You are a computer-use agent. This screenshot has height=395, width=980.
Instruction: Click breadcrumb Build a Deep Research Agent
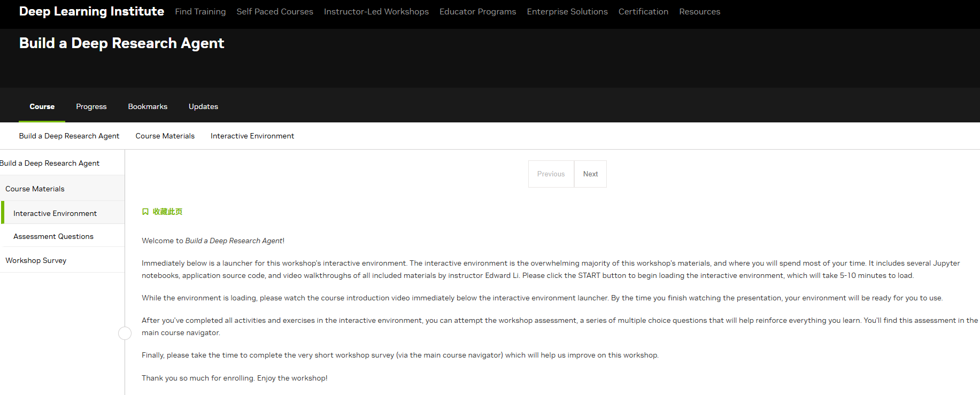coord(69,136)
